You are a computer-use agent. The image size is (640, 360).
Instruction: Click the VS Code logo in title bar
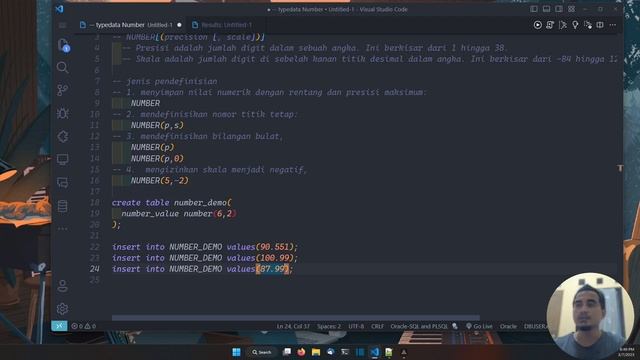(x=60, y=9)
